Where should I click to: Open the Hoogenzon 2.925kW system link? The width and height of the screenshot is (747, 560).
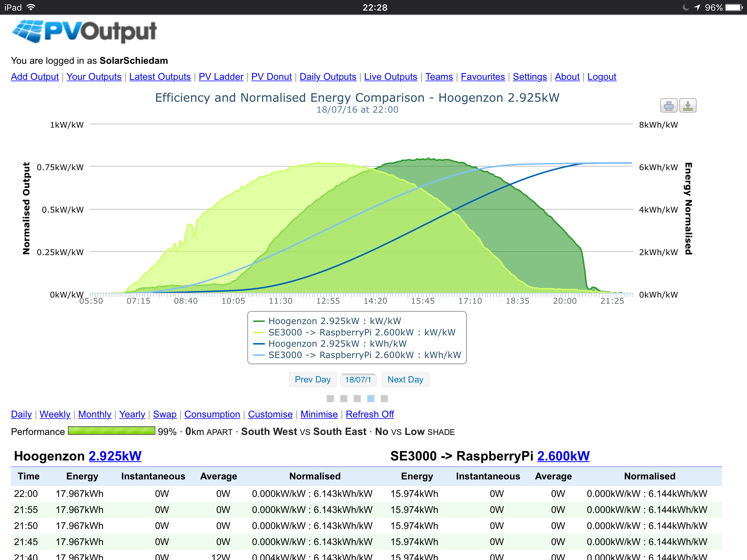(x=115, y=456)
